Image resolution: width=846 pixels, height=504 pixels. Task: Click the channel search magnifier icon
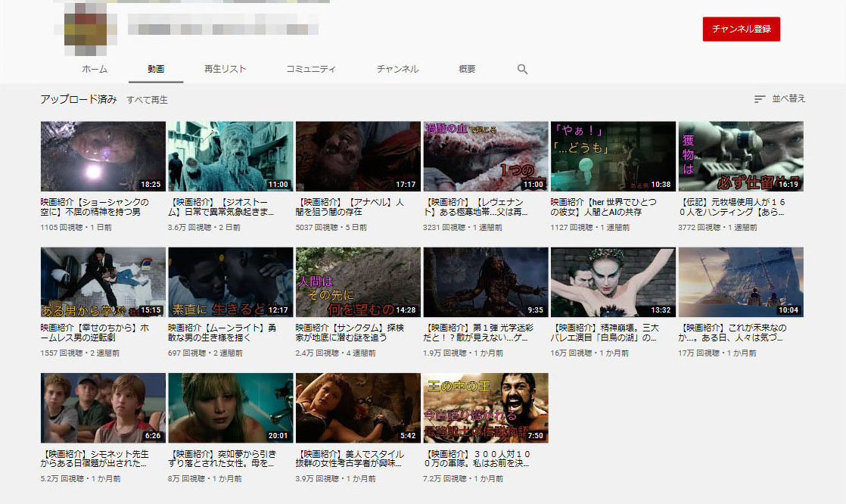(522, 69)
